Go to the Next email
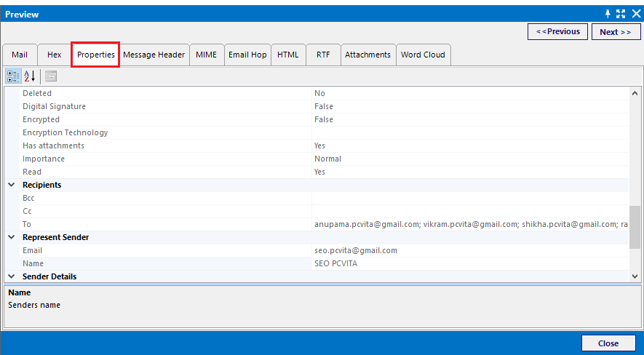This screenshot has height=355, width=644. (x=616, y=31)
